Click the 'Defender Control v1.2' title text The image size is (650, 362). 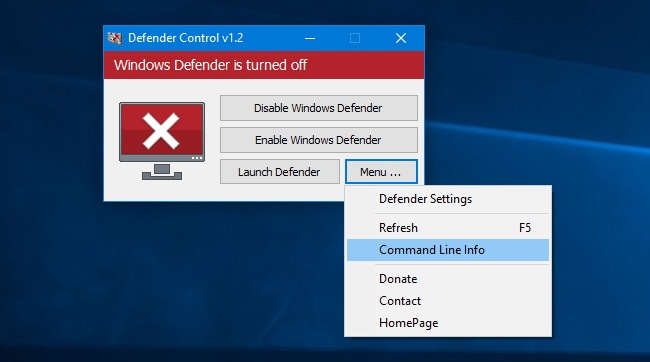(x=186, y=38)
